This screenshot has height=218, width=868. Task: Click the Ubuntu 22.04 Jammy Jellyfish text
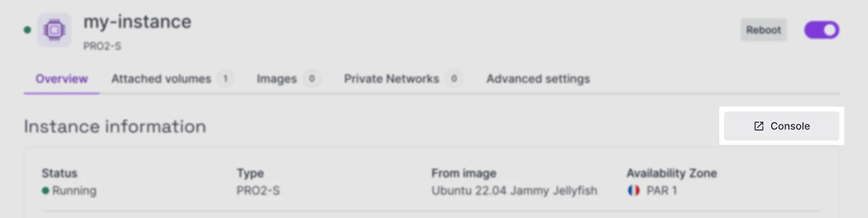[x=514, y=191]
